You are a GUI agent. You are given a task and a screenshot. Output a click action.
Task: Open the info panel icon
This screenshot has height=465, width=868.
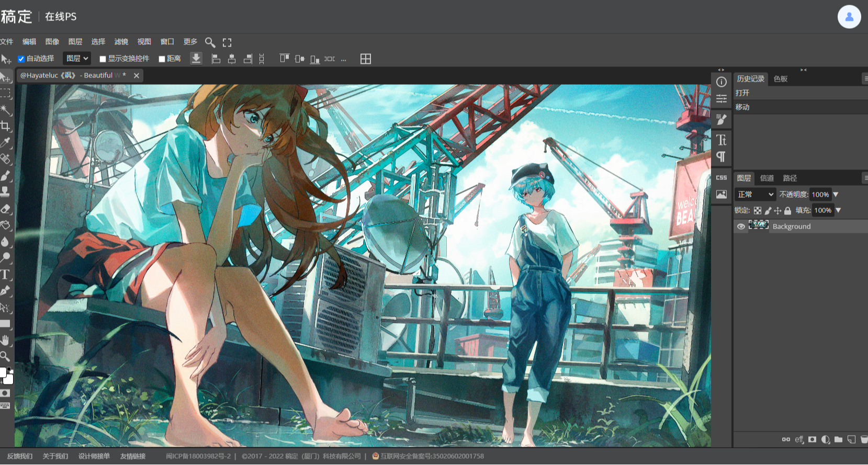coord(722,82)
